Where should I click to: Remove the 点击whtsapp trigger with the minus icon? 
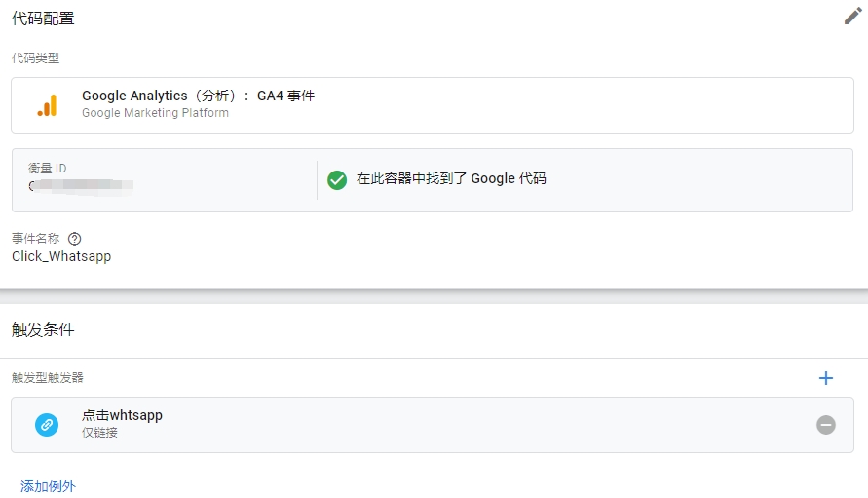click(825, 425)
